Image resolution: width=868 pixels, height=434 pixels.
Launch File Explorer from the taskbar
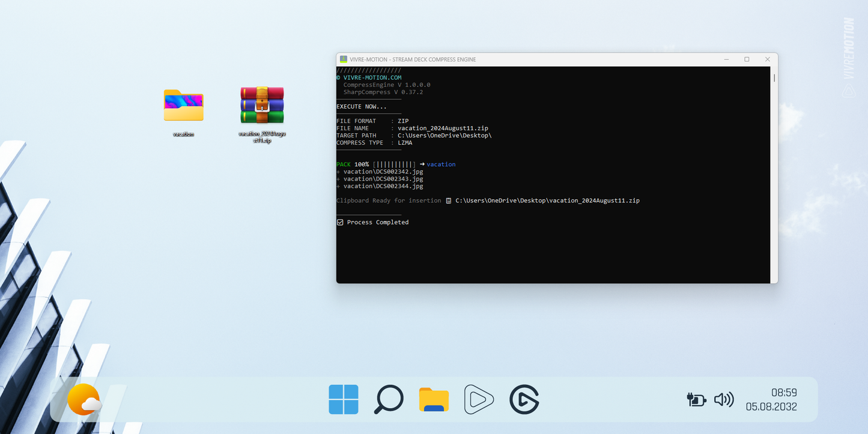[434, 400]
